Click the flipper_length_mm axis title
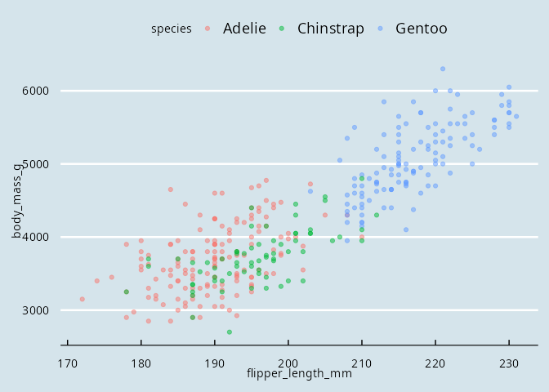The width and height of the screenshot is (549, 392). (299, 373)
